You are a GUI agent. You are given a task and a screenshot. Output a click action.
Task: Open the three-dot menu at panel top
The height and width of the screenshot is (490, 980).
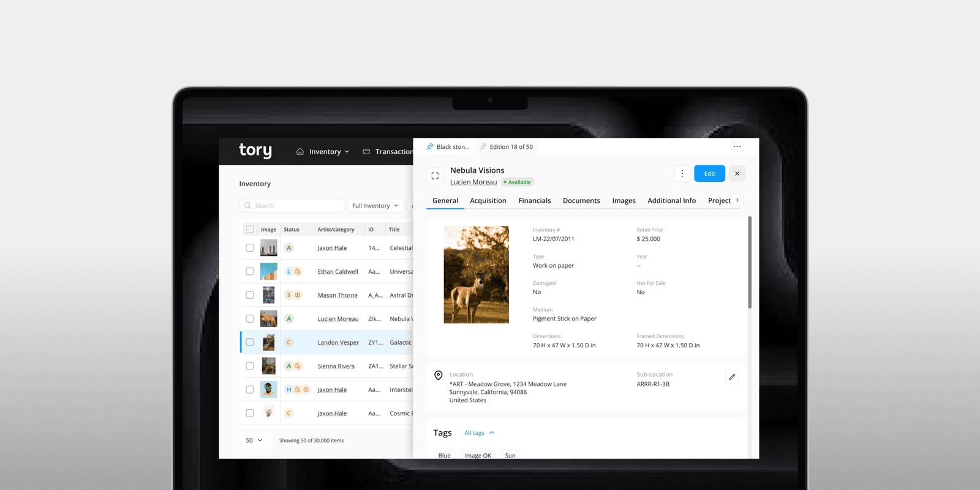[x=737, y=147]
